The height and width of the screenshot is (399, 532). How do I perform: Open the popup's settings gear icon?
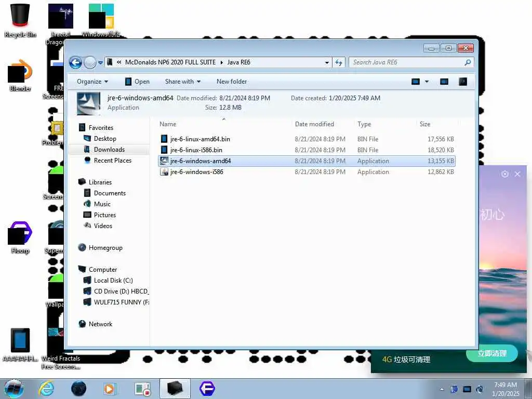(x=505, y=174)
